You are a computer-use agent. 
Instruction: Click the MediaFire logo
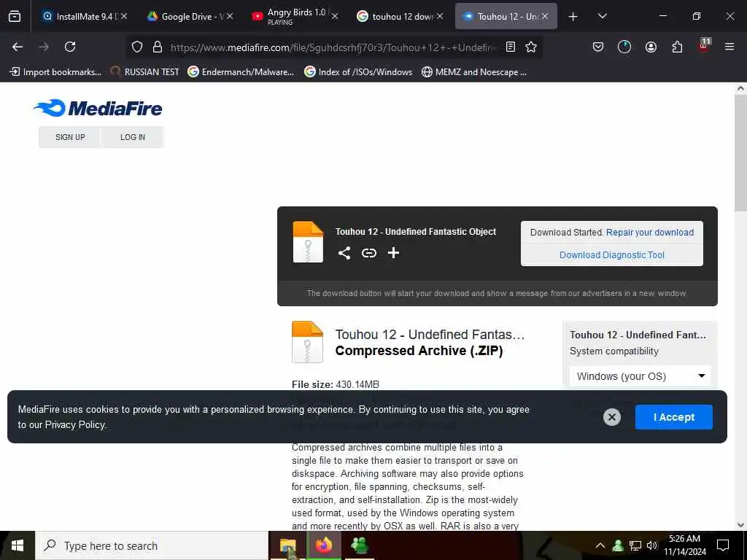[x=98, y=108]
